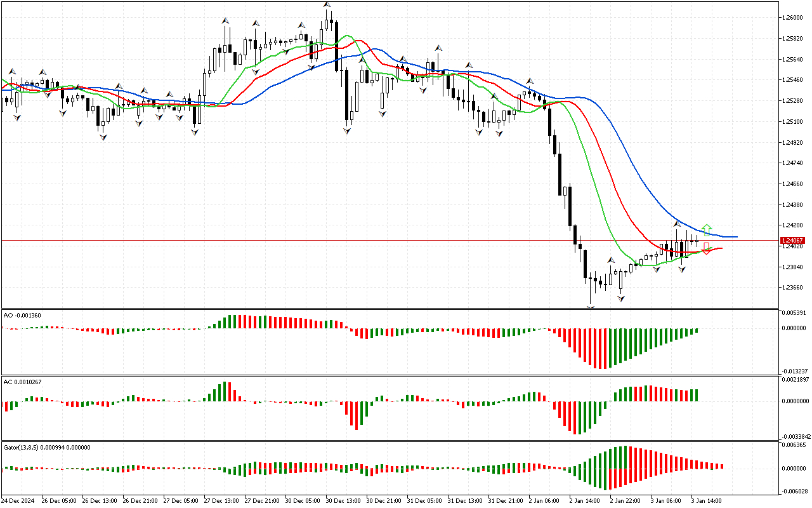Click the 26 Dec 13:00 time label
812x508 pixels.
(x=100, y=501)
